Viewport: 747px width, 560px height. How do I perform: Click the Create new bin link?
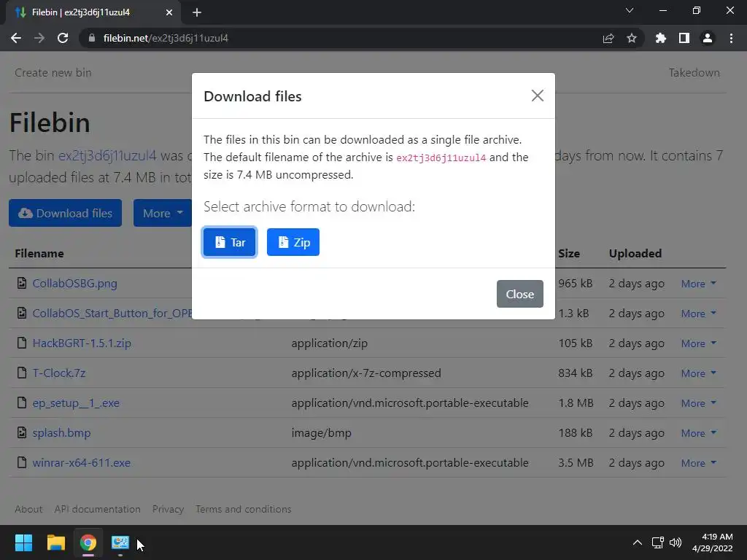pyautogui.click(x=53, y=72)
